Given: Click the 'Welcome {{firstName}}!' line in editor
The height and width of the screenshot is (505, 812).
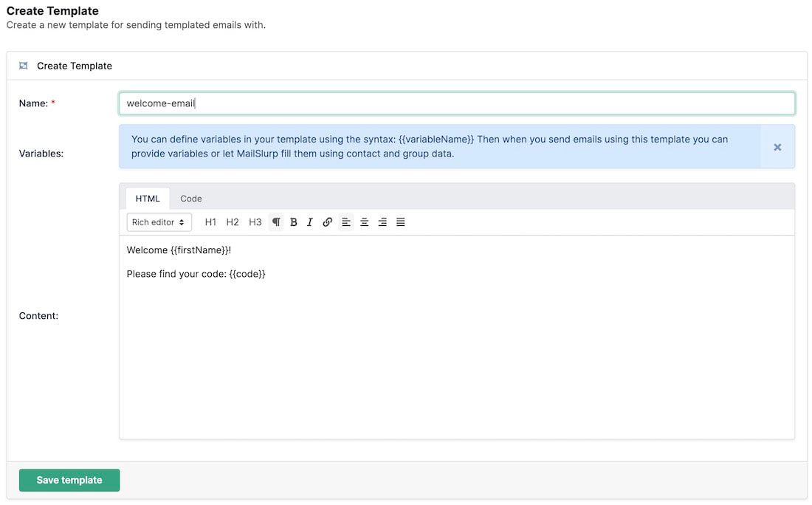Looking at the screenshot, I should tap(179, 250).
